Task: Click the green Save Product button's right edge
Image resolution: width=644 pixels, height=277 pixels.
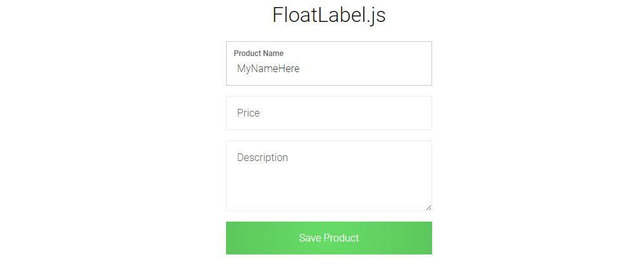Action: 428,238
